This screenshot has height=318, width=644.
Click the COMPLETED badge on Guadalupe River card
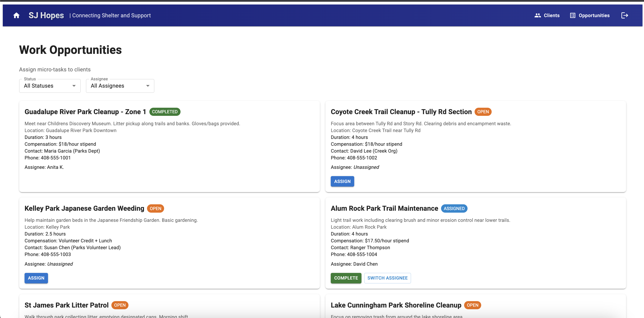point(165,112)
